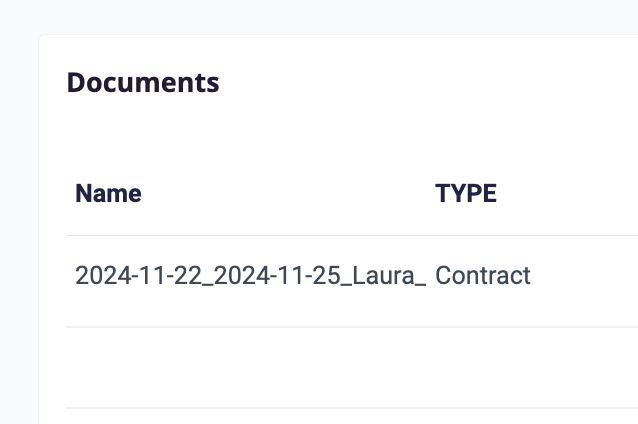
Task: Select the empty row below the contract
Action: pos(352,367)
